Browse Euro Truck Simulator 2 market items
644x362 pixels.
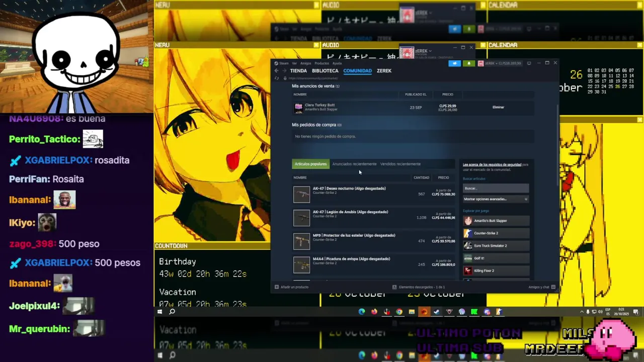[x=496, y=246]
